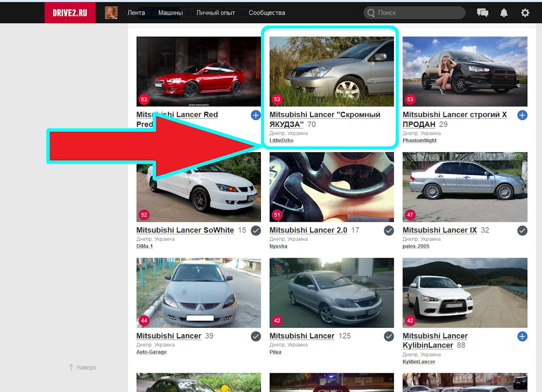Visit Auto-Garage user profile
This screenshot has width=542, height=392.
point(151,352)
